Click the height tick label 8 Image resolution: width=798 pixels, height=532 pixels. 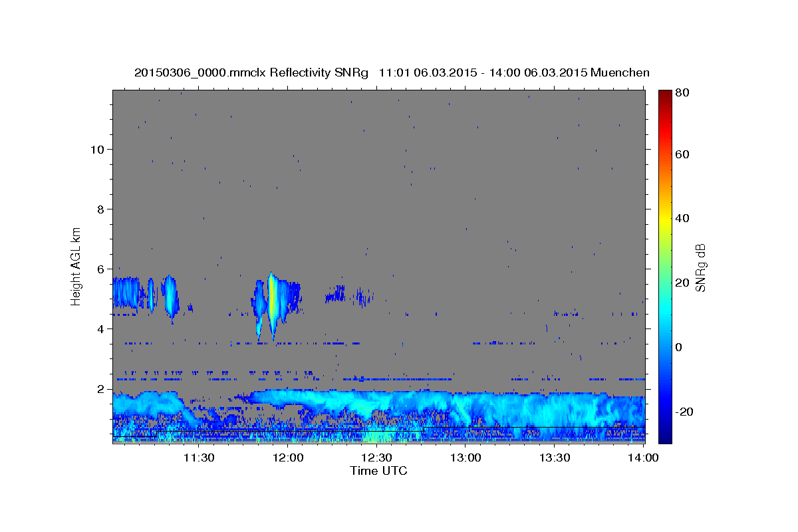pos(100,209)
